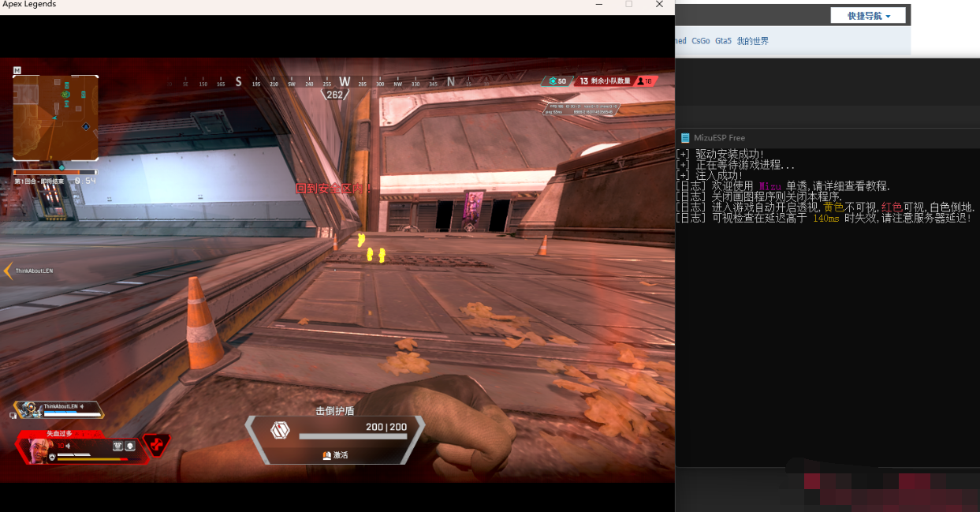Click the MizuESP Free window title

click(719, 138)
